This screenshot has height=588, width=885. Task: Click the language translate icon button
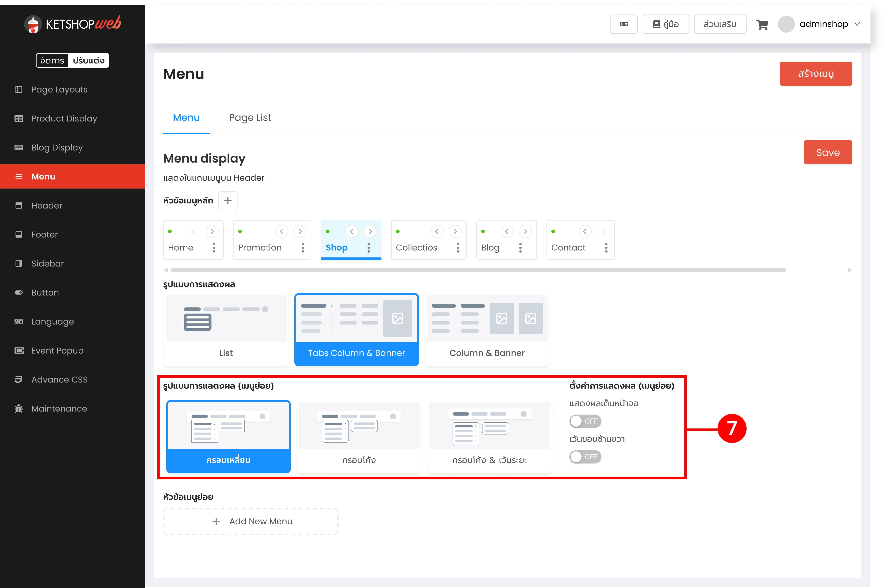tap(624, 24)
